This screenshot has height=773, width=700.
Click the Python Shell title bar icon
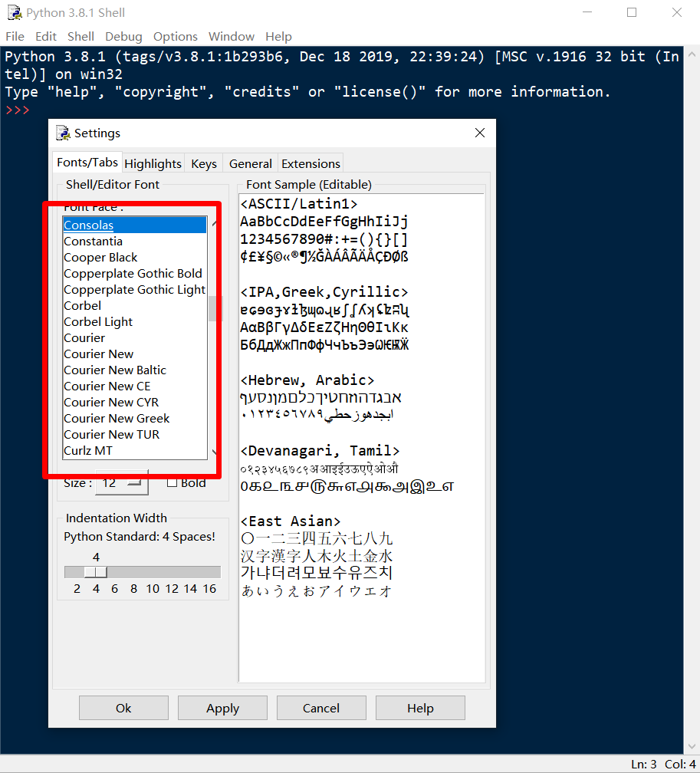(14, 13)
